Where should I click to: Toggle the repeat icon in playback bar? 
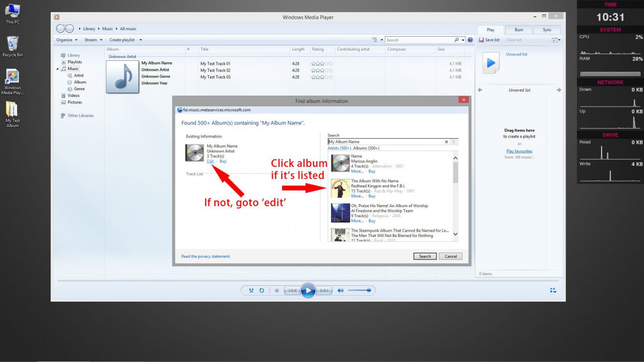point(262,291)
